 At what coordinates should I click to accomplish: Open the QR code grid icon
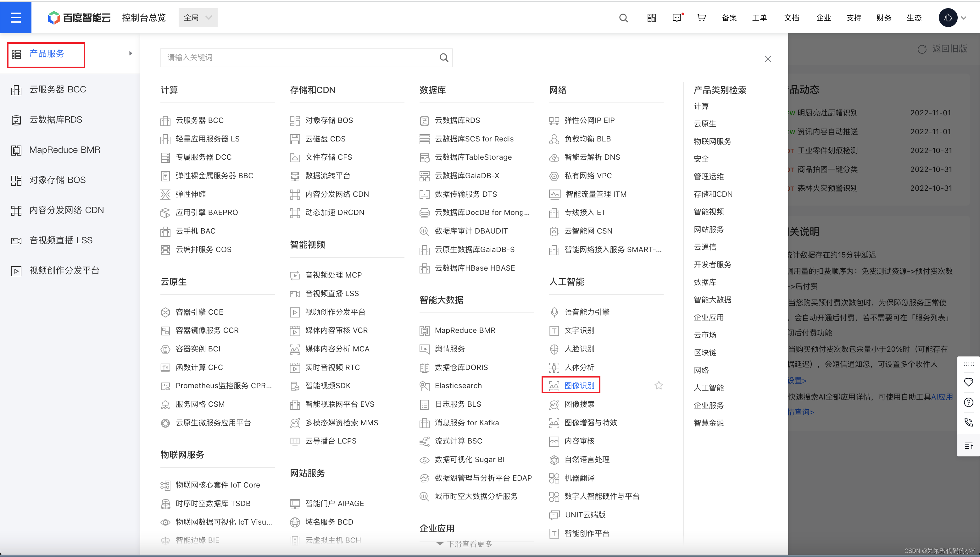[652, 18]
